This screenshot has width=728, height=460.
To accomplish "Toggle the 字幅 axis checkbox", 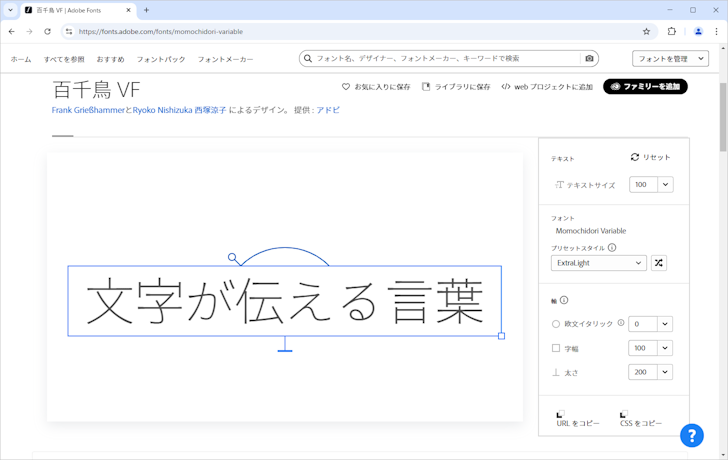I will click(x=556, y=348).
